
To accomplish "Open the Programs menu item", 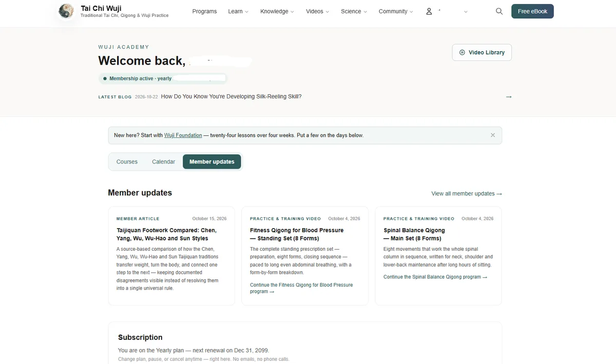I will (x=204, y=11).
